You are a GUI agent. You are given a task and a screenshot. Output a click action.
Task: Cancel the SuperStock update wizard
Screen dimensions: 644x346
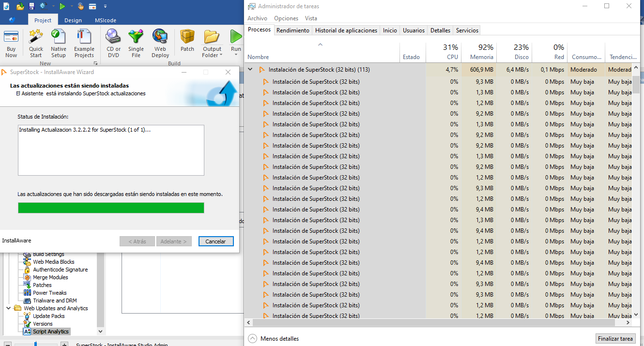coord(216,241)
